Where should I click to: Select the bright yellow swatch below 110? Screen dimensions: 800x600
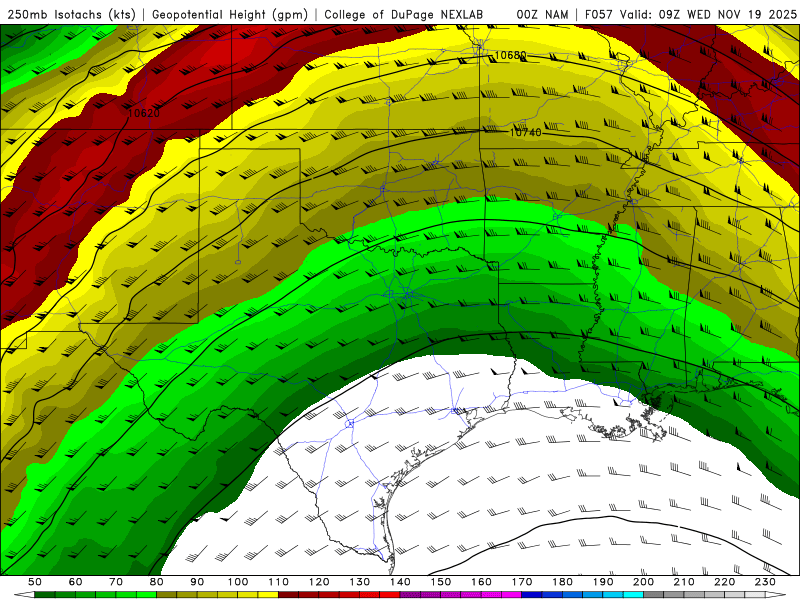click(268, 595)
